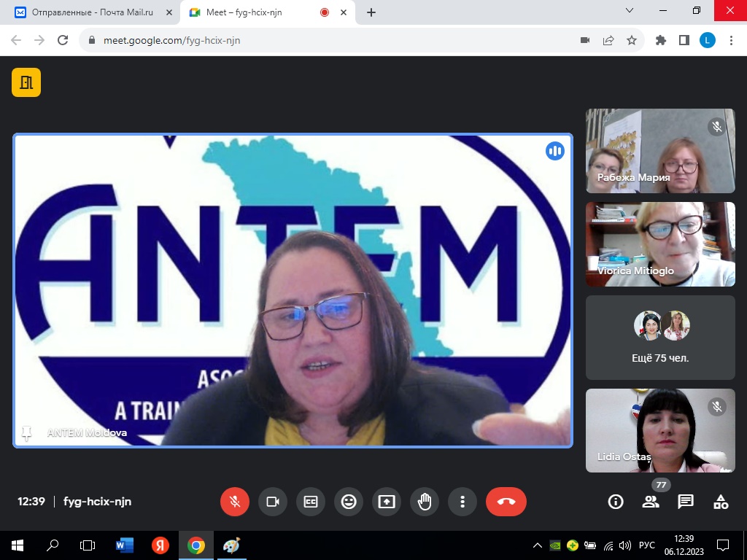Open Word from the taskbar
This screenshot has height=560, width=747.
(124, 545)
